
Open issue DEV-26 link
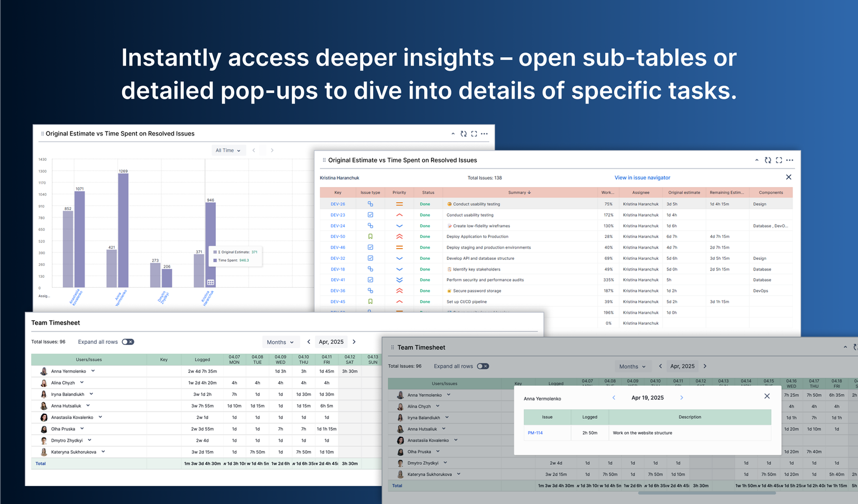click(x=338, y=204)
